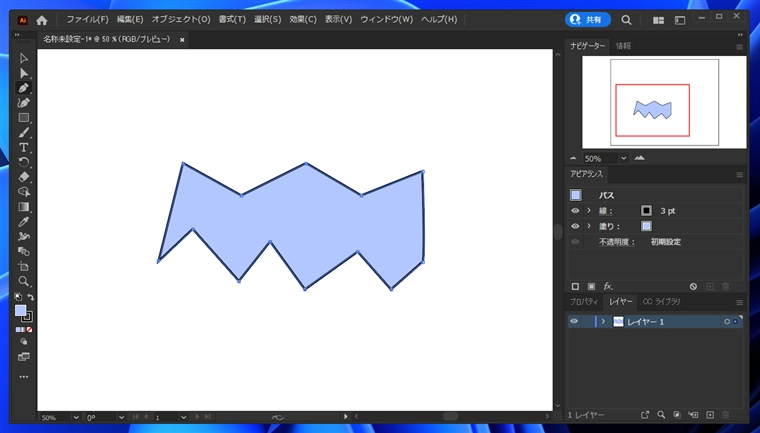Select the Eraser tool
Viewport: 760px width, 433px height.
pyautogui.click(x=23, y=177)
